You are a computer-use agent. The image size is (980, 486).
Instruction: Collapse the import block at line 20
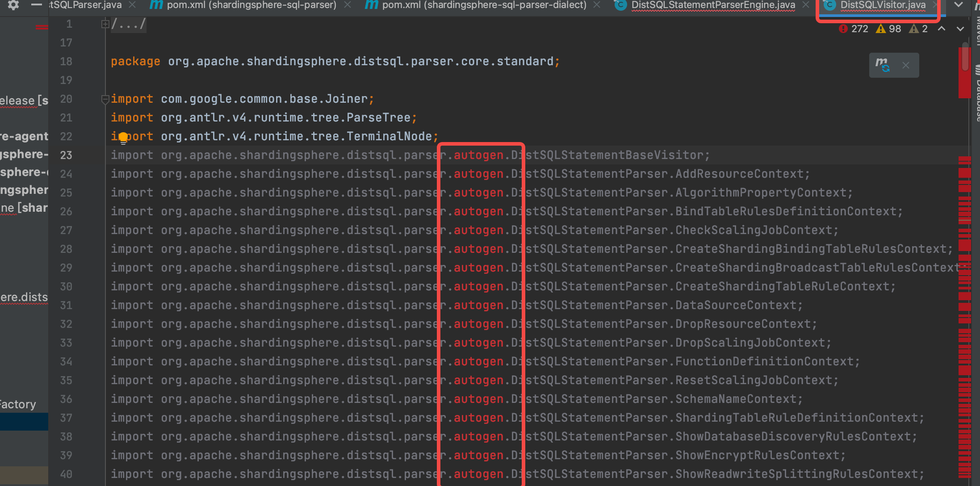coord(105,99)
